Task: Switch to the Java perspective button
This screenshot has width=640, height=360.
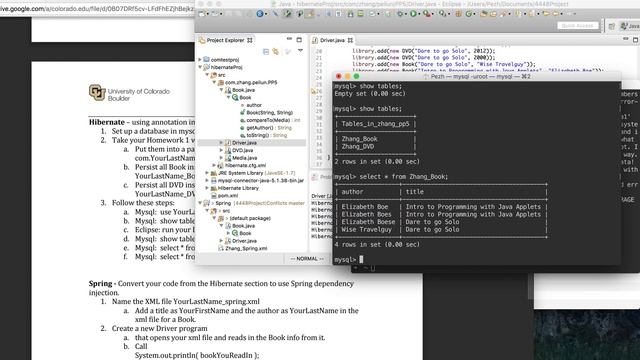Action: 630,26
